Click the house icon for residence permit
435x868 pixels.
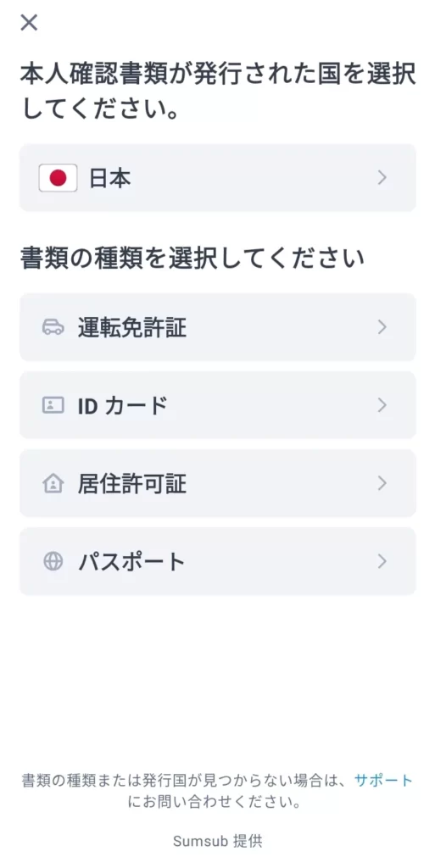click(53, 483)
